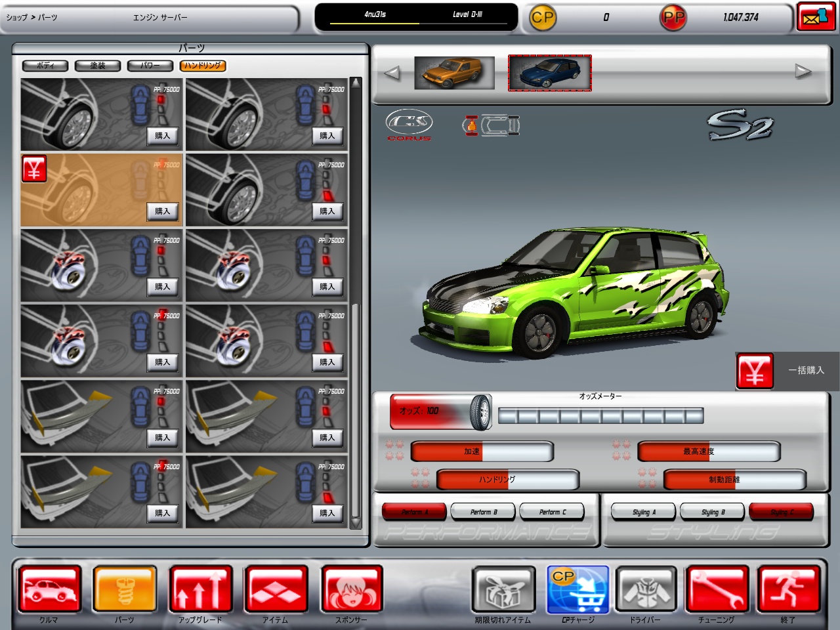This screenshot has width=840, height=630.
Task: Toggle the Styling A preset
Action: pos(644,512)
